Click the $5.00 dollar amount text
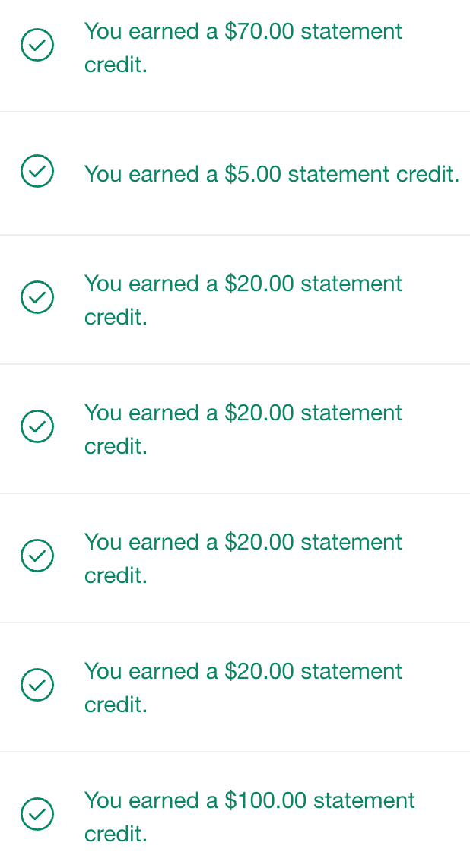Viewport: 470px width, 868px height. coord(253,174)
